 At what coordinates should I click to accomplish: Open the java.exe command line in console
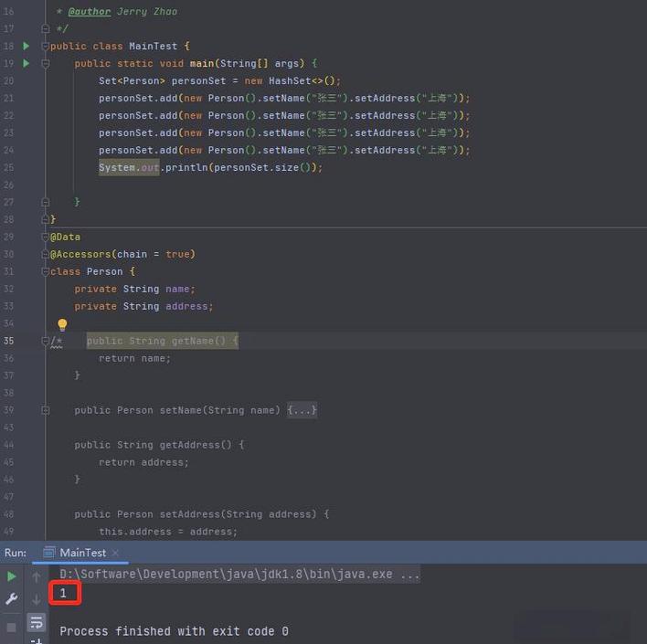(239, 574)
